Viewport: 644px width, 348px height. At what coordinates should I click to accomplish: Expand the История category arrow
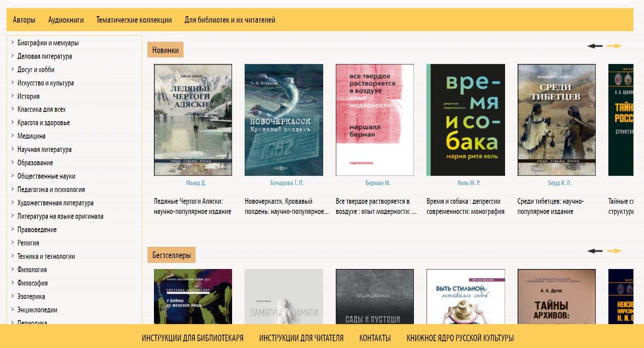tap(13, 96)
